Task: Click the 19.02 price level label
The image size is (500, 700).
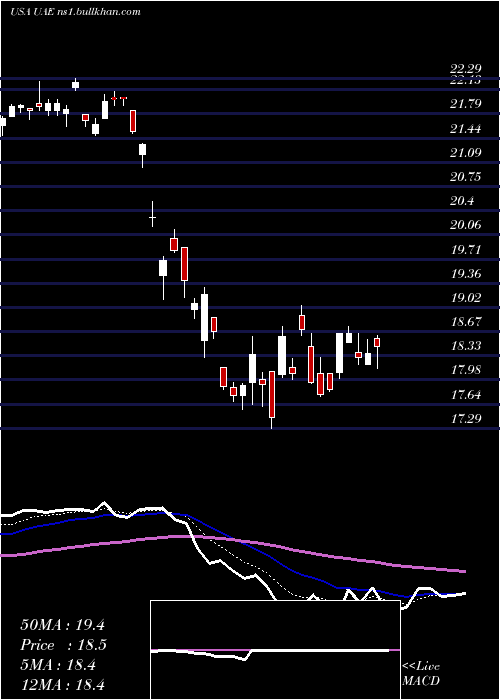Action: [466, 298]
